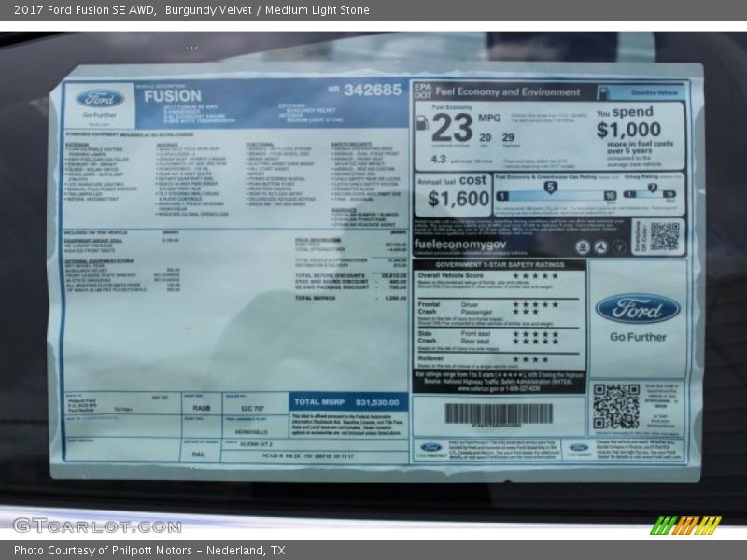Click the small Ford Protect logo at bottom
The width and height of the screenshot is (747, 560).
(430, 448)
